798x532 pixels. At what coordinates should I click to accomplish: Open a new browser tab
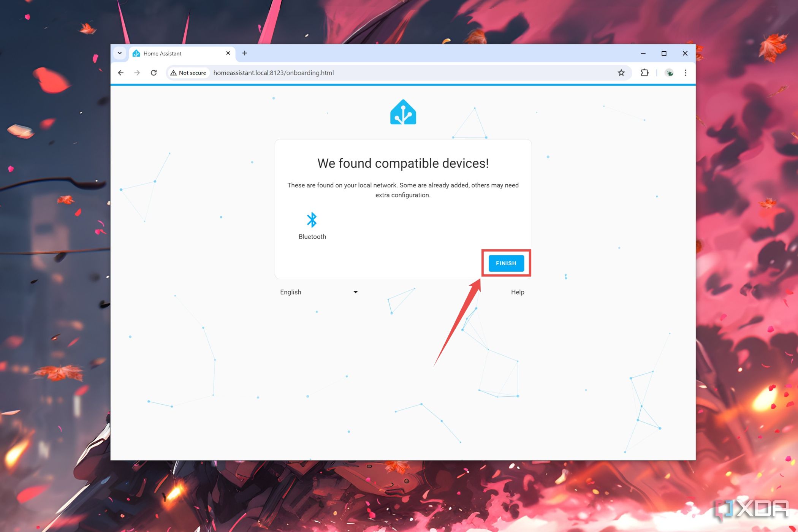coord(245,53)
